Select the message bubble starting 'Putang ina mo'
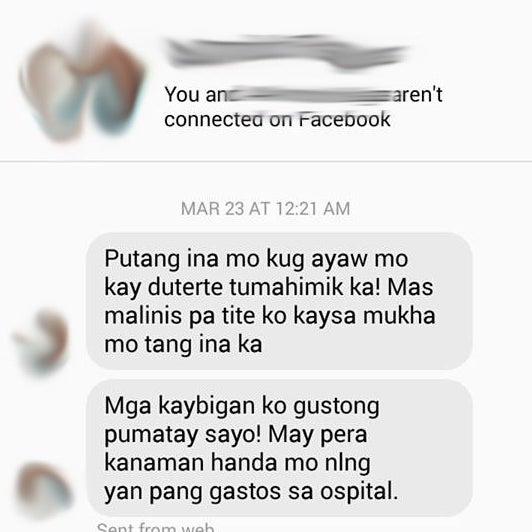Viewport: 532px width, 532px height. click(280, 301)
